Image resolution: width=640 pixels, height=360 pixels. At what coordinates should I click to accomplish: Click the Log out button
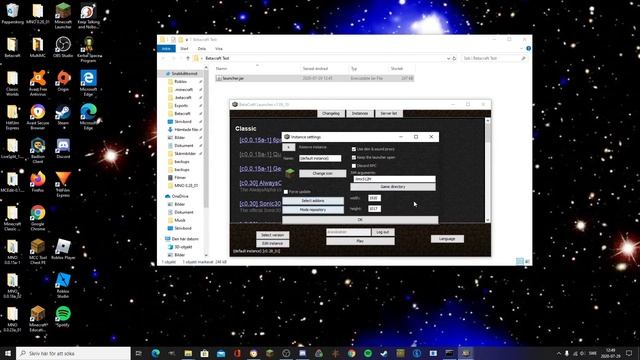pos(383,232)
